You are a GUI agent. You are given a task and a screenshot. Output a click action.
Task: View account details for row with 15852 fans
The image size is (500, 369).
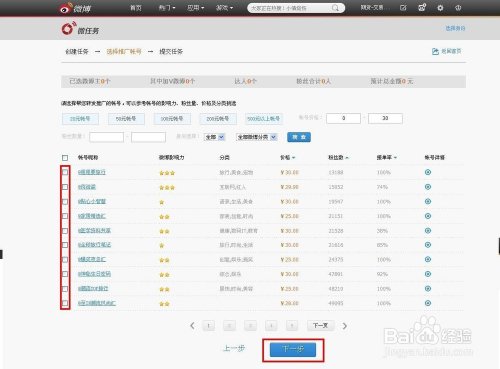point(428,187)
